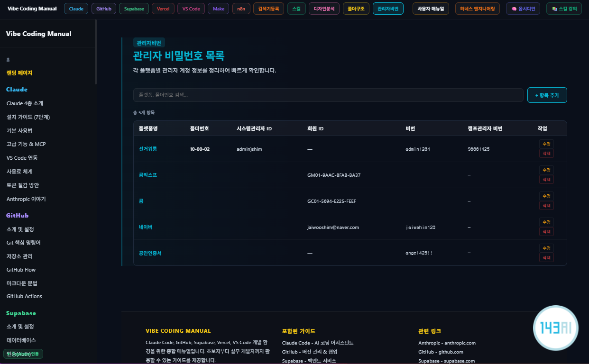Open the 스킬 tab in top bar

click(296, 9)
